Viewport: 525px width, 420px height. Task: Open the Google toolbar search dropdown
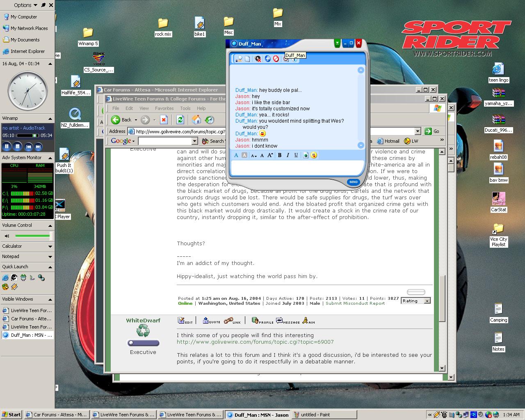pyautogui.click(x=195, y=141)
